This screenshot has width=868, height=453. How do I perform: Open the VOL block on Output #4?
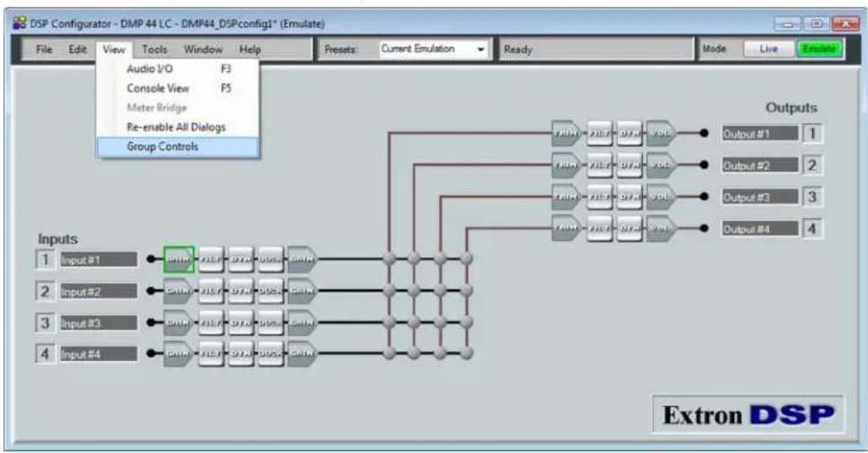pos(661,228)
